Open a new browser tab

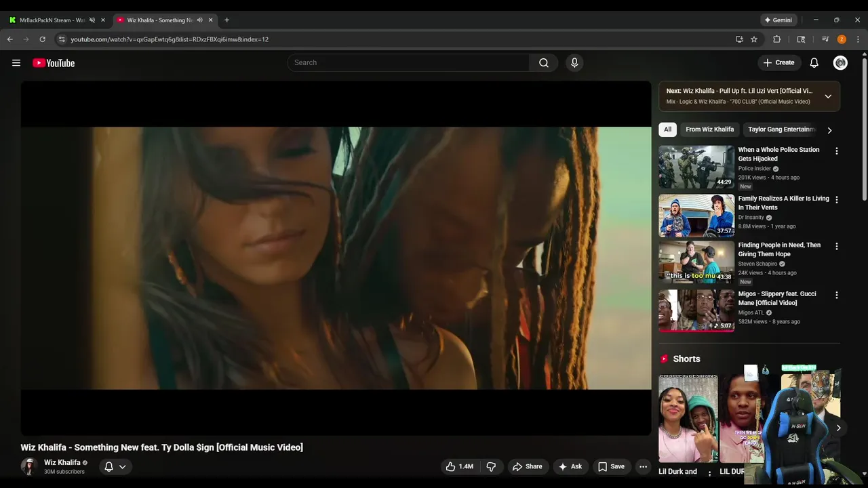point(226,20)
